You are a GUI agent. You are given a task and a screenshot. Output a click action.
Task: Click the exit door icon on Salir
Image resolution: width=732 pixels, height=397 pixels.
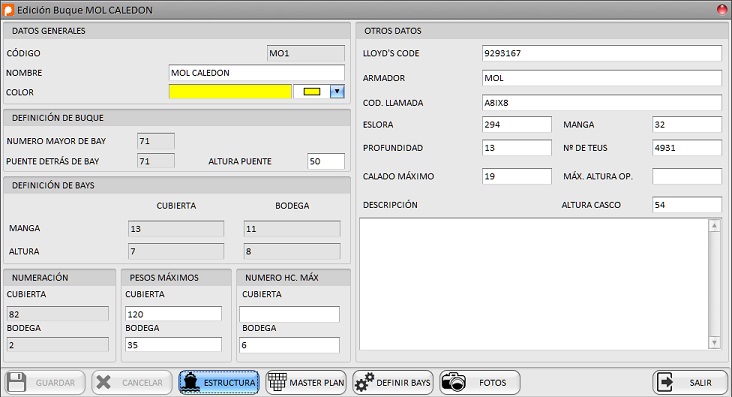click(x=665, y=383)
